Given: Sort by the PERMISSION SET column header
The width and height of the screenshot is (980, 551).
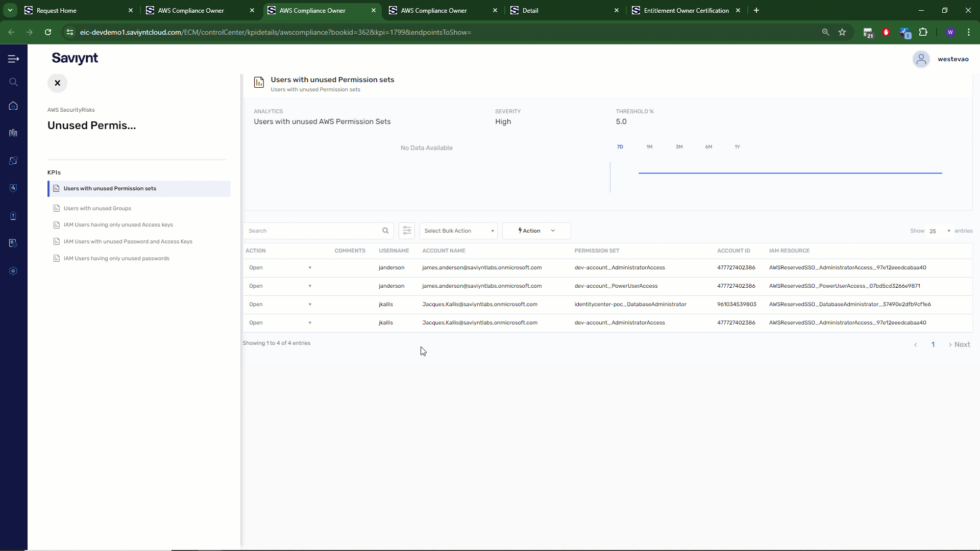Looking at the screenshot, I should click(597, 251).
